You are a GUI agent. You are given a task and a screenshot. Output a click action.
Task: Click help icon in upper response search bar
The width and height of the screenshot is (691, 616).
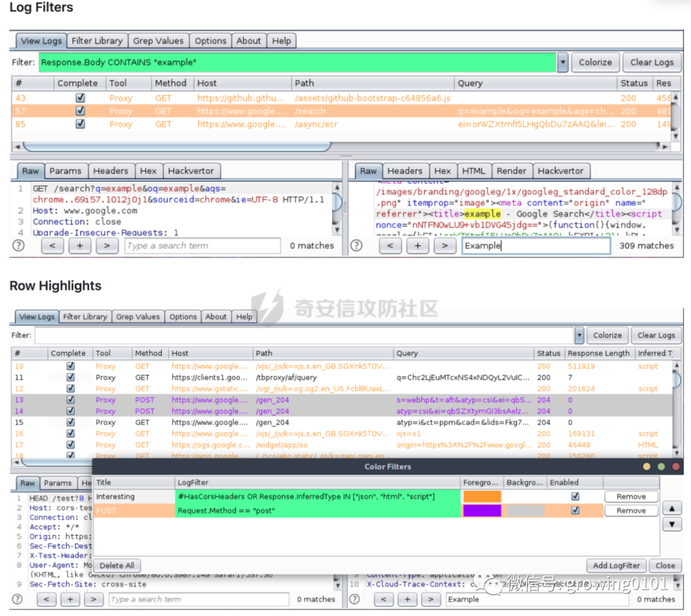(x=356, y=246)
